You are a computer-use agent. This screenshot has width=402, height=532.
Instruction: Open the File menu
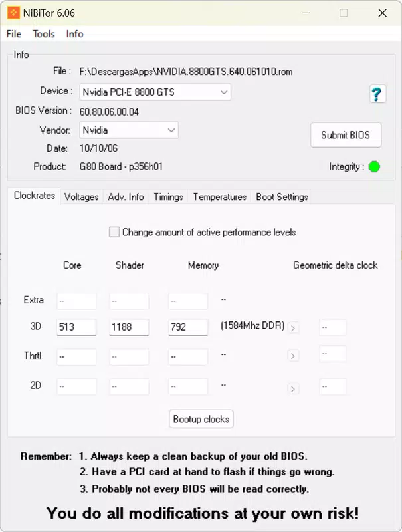click(14, 34)
